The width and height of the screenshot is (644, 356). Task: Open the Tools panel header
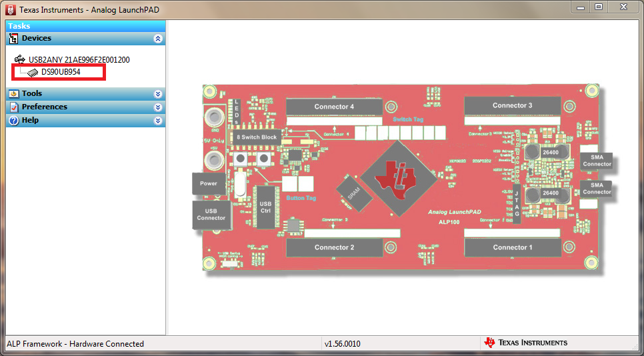[85, 93]
